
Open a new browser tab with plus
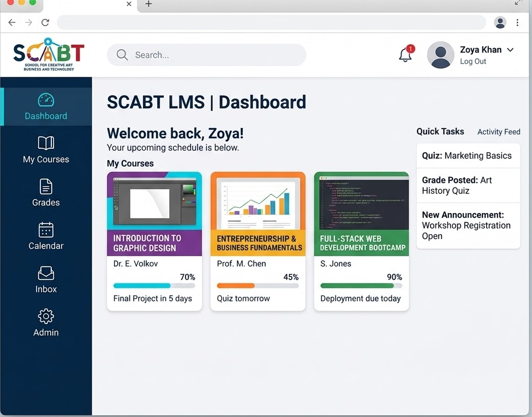(x=148, y=4)
